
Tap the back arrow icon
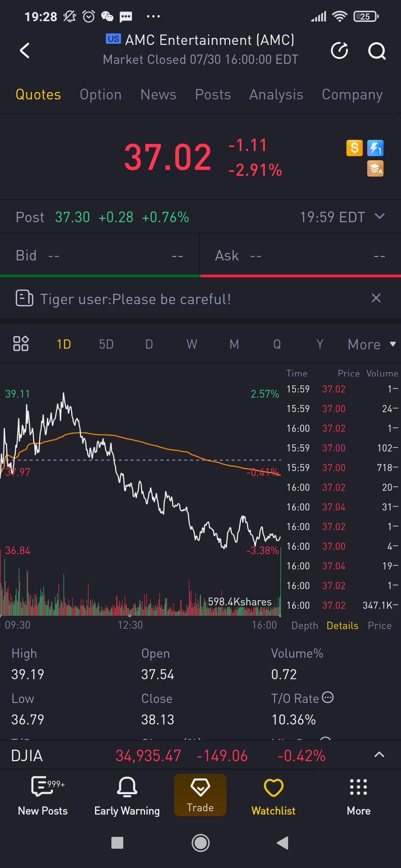click(x=25, y=50)
